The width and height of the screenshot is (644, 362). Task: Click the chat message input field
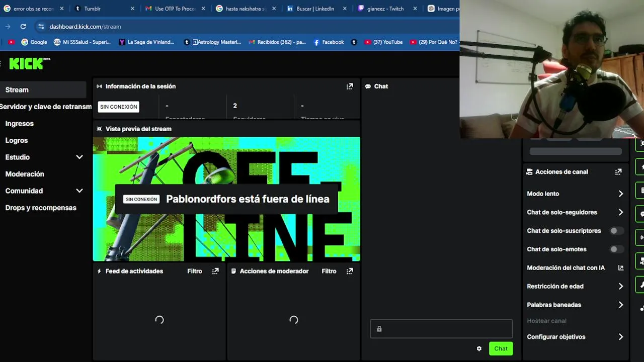[441, 329]
